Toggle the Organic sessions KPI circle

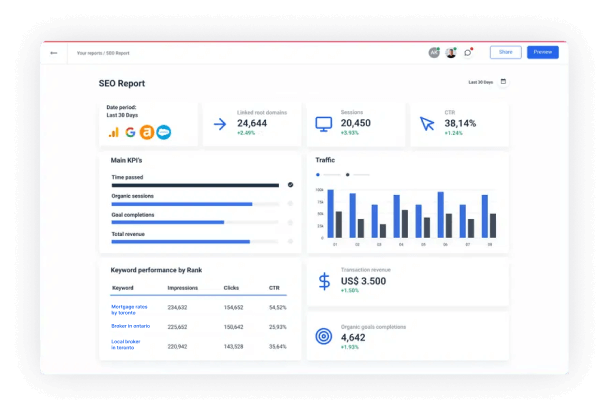pyautogui.click(x=290, y=204)
